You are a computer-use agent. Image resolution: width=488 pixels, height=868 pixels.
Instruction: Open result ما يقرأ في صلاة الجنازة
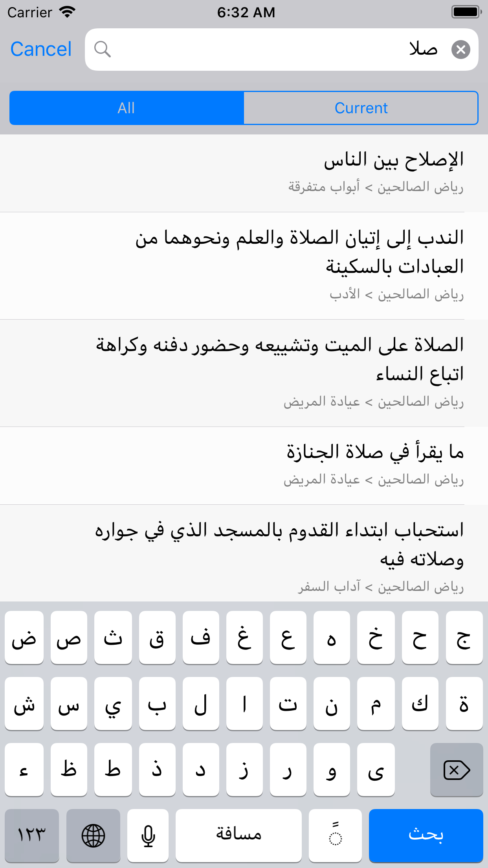[244, 465]
